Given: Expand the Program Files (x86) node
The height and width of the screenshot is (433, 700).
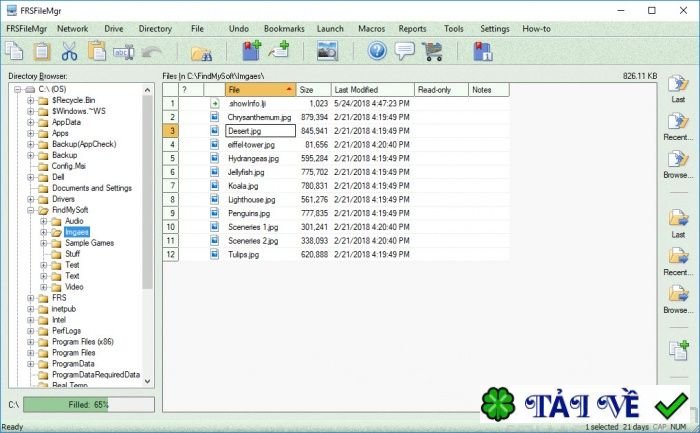Looking at the screenshot, I should point(30,342).
